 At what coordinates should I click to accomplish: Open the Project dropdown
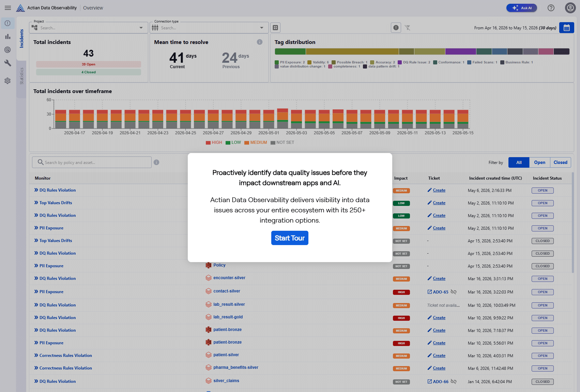click(x=89, y=28)
